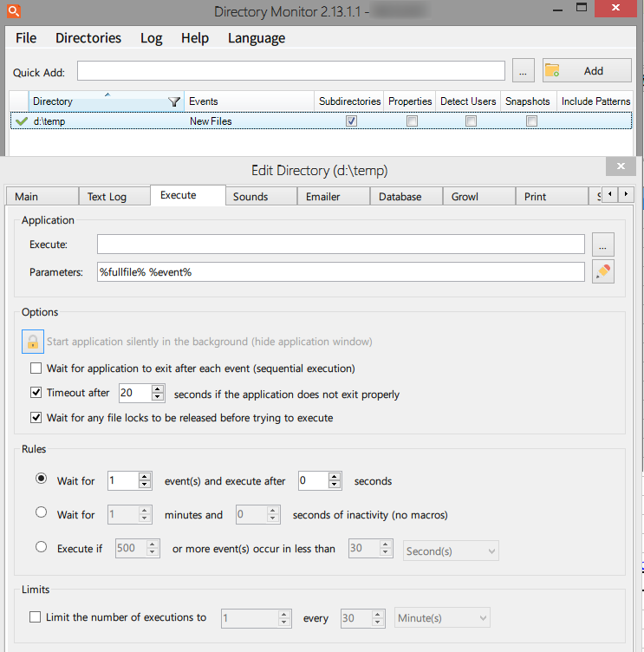This screenshot has width=644, height=652.
Task: Open the Second(s) unit dropdown
Action: click(451, 551)
